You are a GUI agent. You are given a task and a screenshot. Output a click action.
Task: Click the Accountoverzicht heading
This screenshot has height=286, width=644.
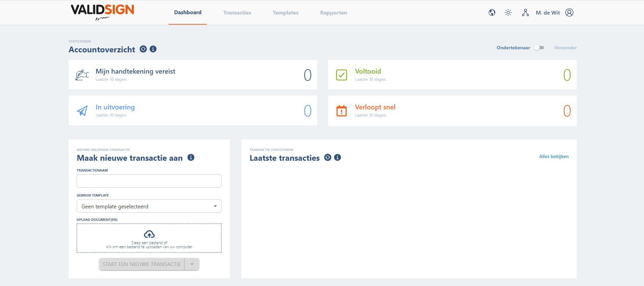[x=102, y=50]
